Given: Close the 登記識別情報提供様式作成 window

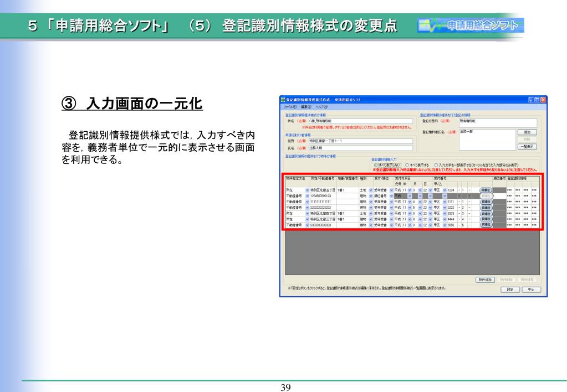Looking at the screenshot, I should click(x=544, y=100).
